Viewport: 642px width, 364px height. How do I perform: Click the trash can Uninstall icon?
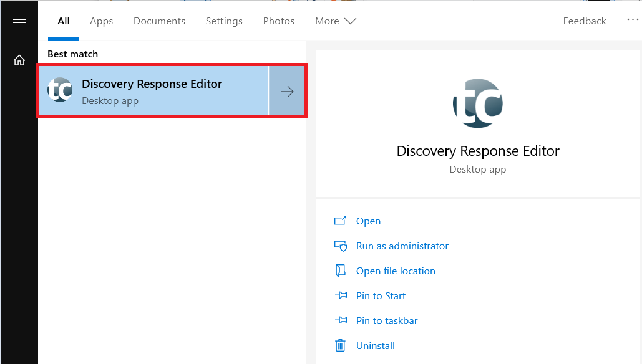340,345
